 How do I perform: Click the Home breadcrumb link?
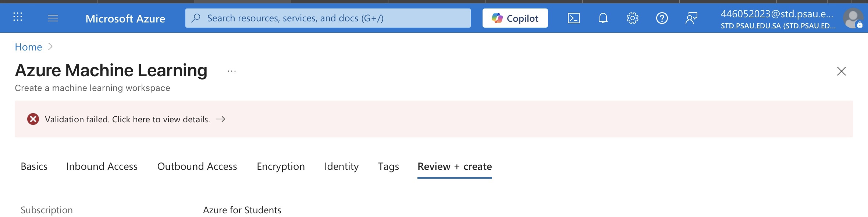coord(28,47)
